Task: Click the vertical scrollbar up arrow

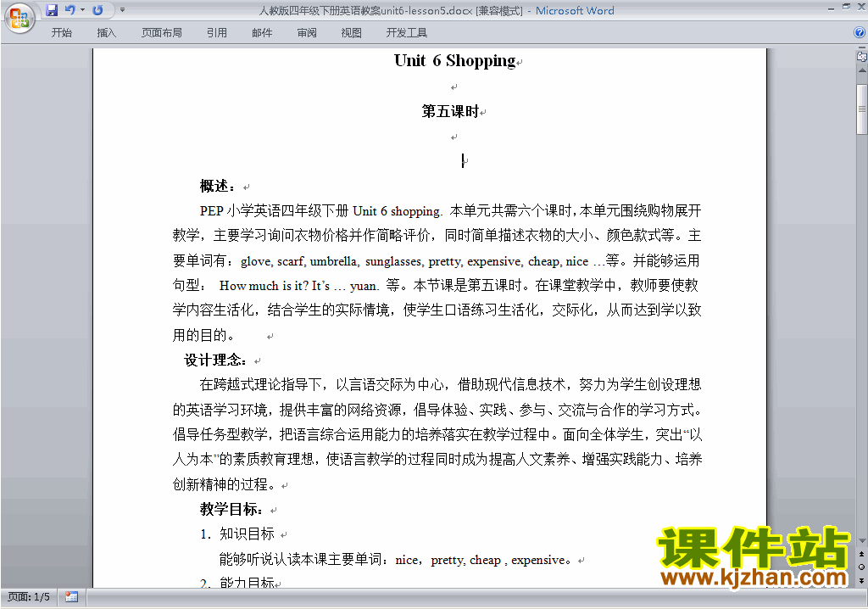Action: (862, 71)
